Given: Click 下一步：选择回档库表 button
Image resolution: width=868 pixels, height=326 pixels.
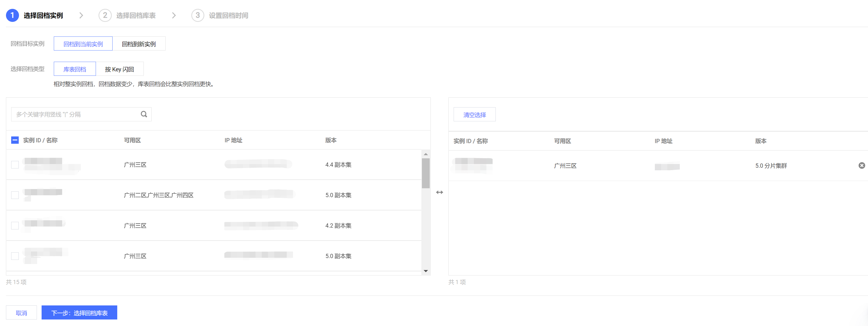Looking at the screenshot, I should click(x=79, y=312).
